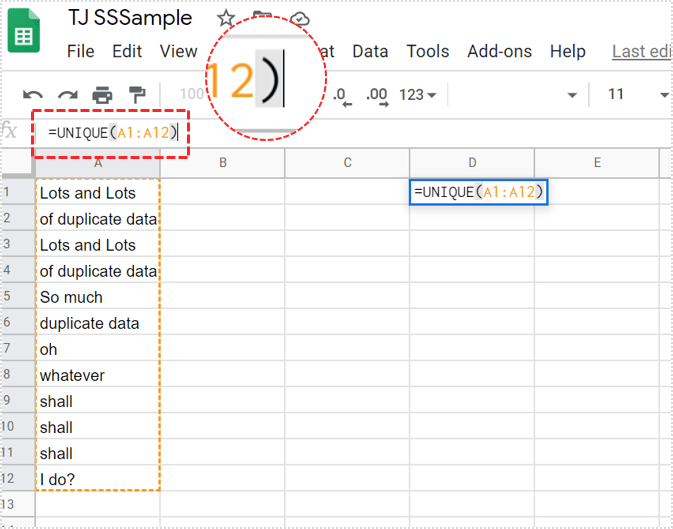This screenshot has width=673, height=529.
Task: Open the 123 number format dropdown
Action: pyautogui.click(x=418, y=95)
